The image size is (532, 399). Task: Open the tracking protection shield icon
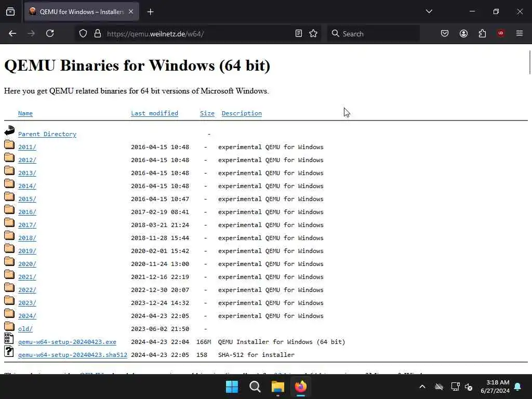point(83,34)
